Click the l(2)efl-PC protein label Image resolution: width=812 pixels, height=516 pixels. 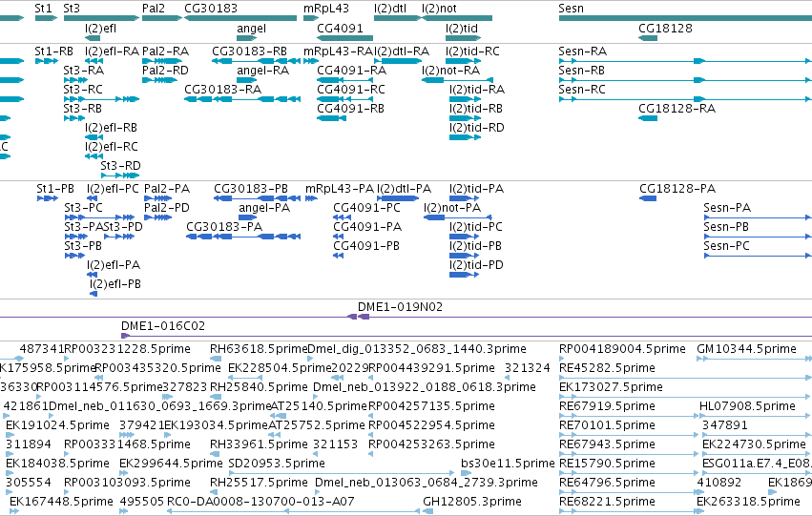(113, 189)
